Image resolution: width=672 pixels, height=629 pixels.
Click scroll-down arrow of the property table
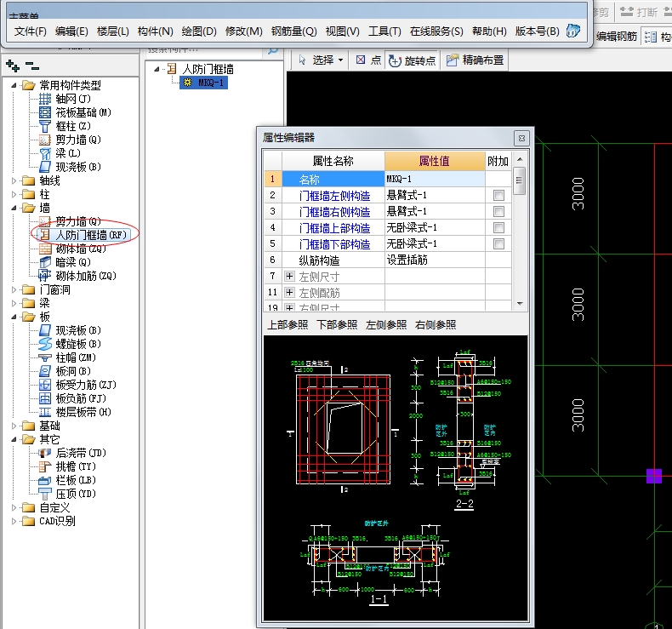click(520, 304)
